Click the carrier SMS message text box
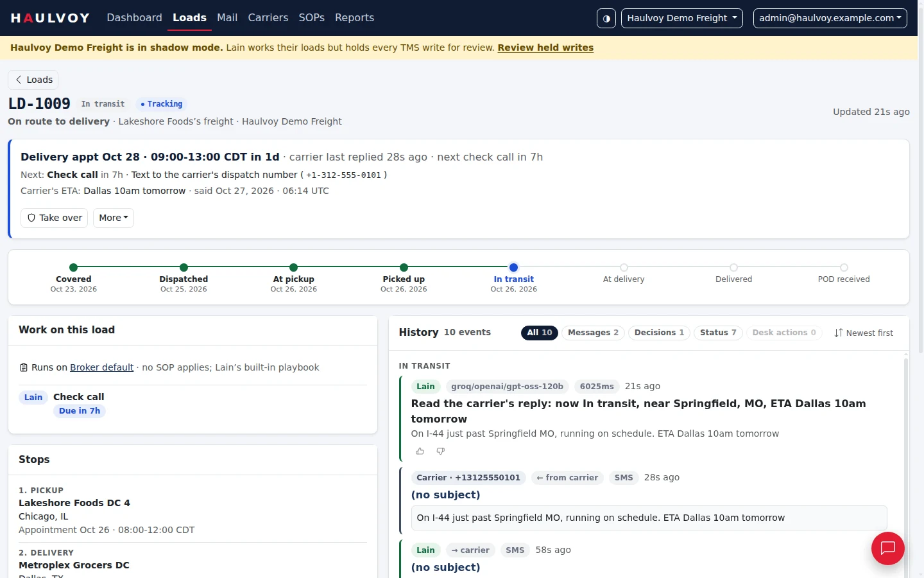Image resolution: width=924 pixels, height=578 pixels. tap(649, 518)
